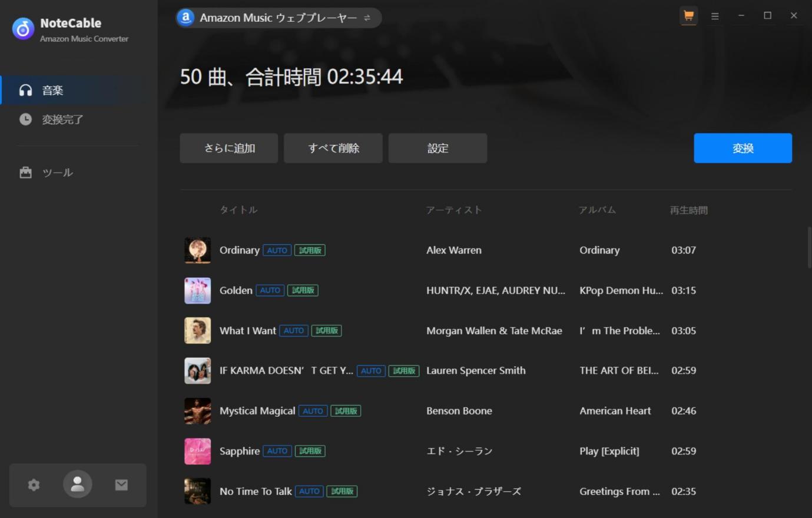
Task: Click the アーティスト column header
Action: pyautogui.click(x=454, y=210)
